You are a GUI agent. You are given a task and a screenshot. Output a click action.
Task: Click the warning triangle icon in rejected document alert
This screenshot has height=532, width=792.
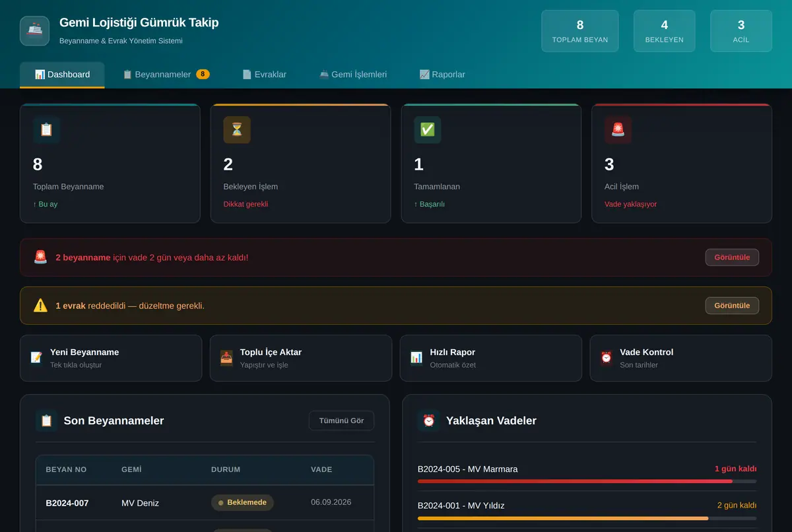tap(41, 306)
